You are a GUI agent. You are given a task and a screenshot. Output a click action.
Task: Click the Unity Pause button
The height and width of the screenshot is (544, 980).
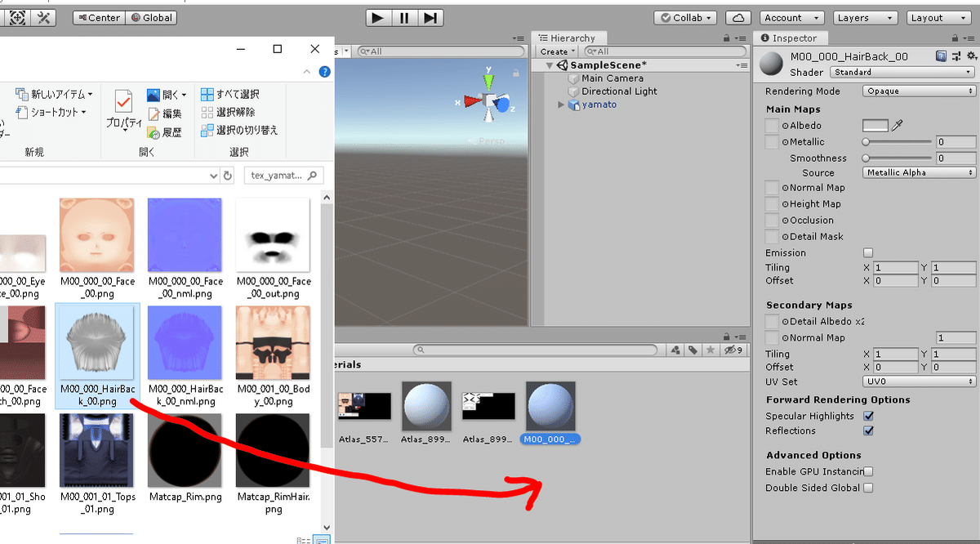pos(403,17)
